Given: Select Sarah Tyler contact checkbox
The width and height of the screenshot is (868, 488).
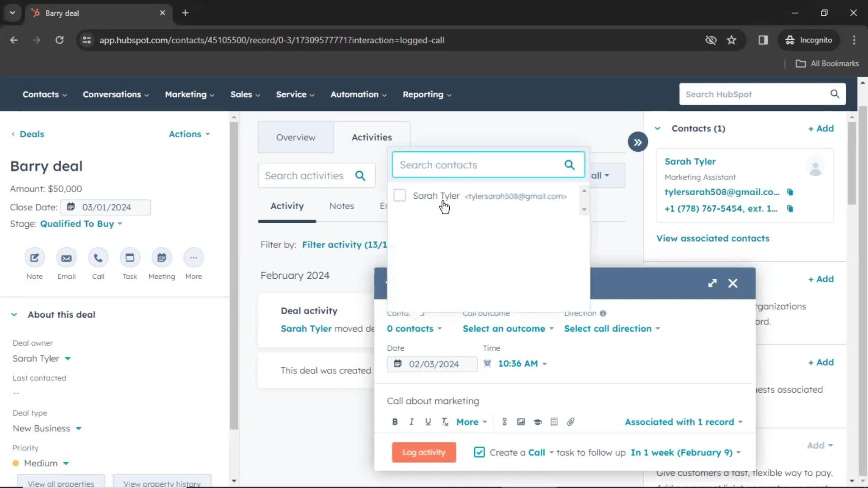Looking at the screenshot, I should [400, 196].
